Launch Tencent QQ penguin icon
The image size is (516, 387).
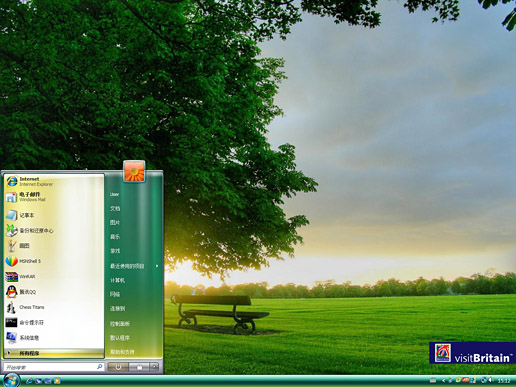pos(12,292)
